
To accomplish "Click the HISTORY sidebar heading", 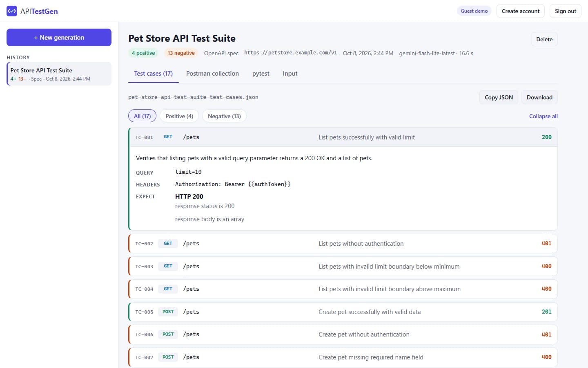I will pos(18,58).
